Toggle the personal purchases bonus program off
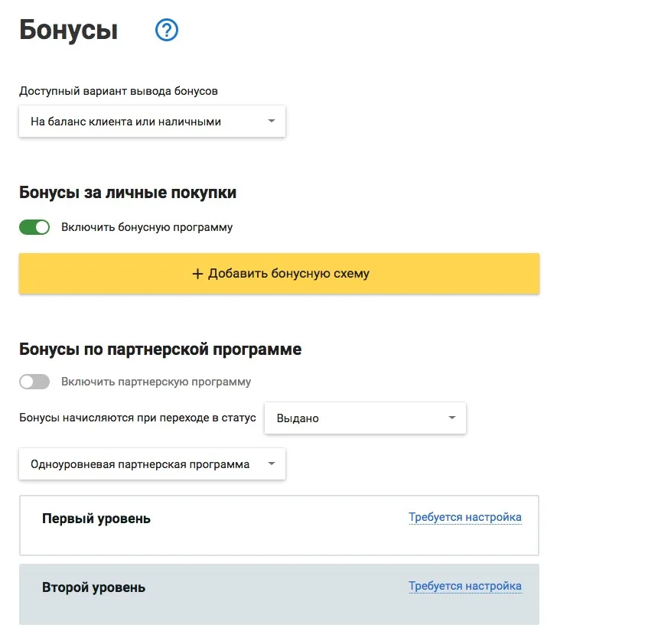658x644 pixels. coord(34,227)
